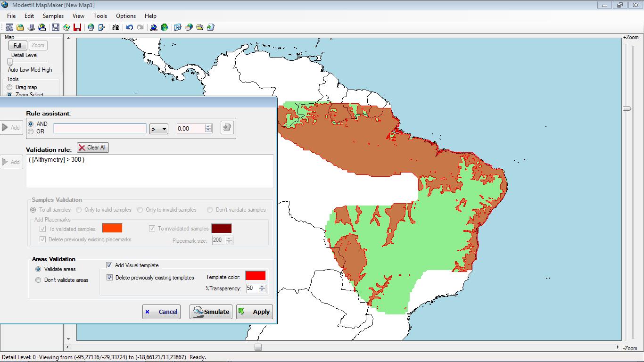This screenshot has width=644, height=362.
Task: Click the horizontal map scrollbar thumb
Action: [258, 347]
